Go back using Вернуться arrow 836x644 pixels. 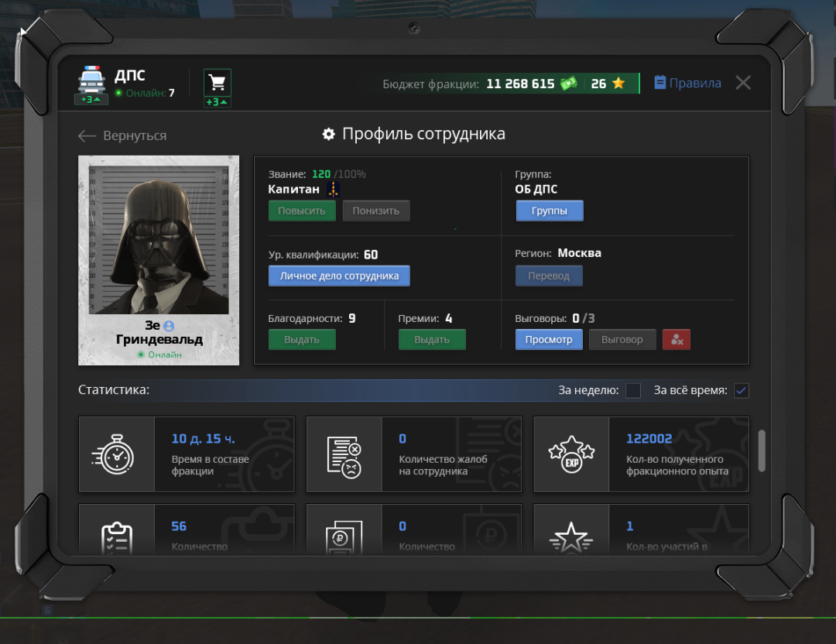(x=122, y=135)
